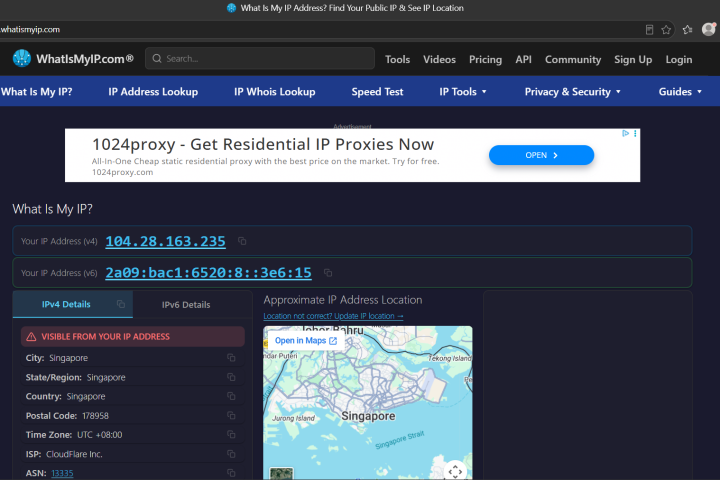Viewport: 720px width, 480px height.
Task: Open the ad options three-dot icon
Action: [x=635, y=133]
